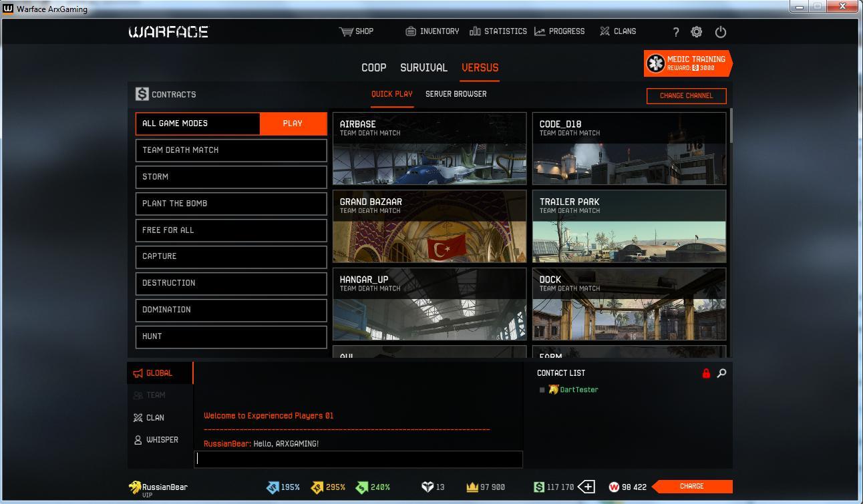Click the plus exchange currency icon

(586, 487)
